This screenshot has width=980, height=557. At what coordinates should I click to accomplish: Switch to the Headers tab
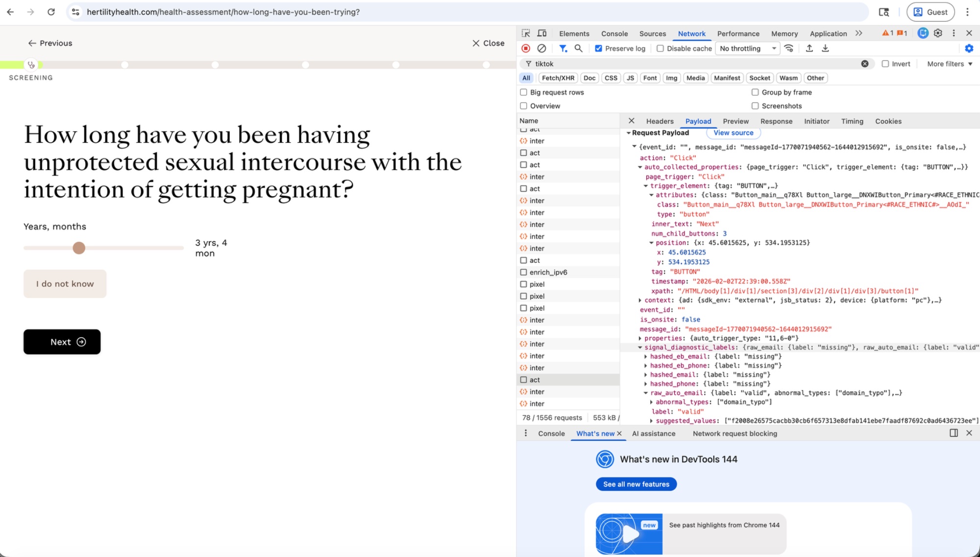click(x=660, y=121)
